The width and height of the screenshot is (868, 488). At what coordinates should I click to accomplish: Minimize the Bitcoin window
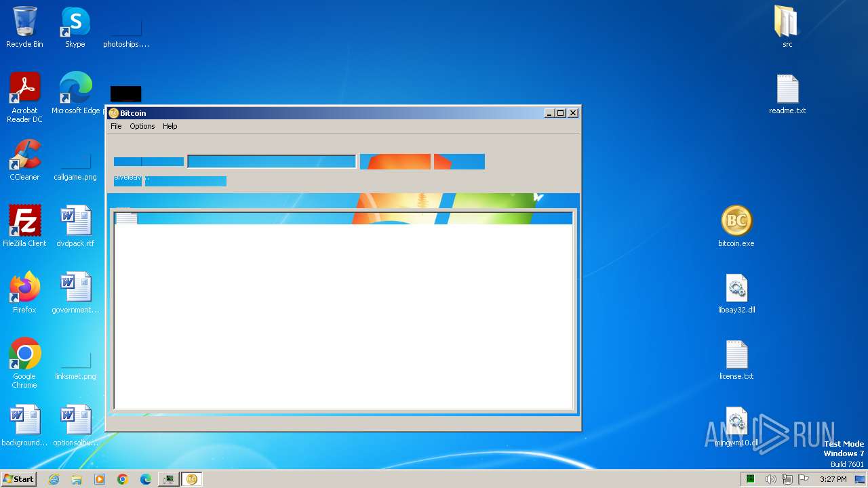click(549, 113)
